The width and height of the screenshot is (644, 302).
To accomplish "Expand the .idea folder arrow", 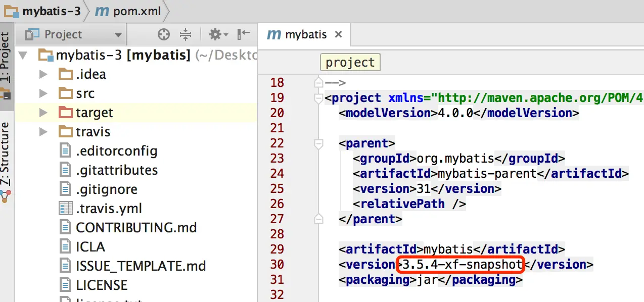I will point(43,74).
